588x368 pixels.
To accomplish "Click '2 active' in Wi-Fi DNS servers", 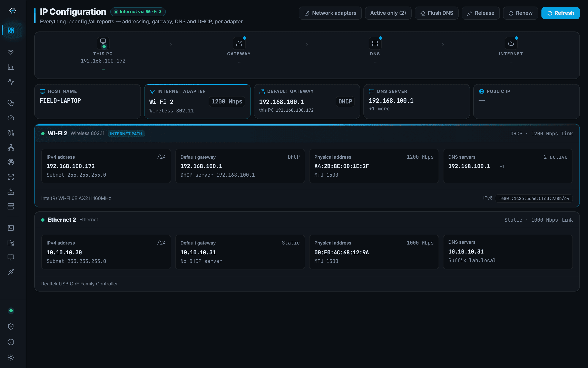I will pos(556,157).
